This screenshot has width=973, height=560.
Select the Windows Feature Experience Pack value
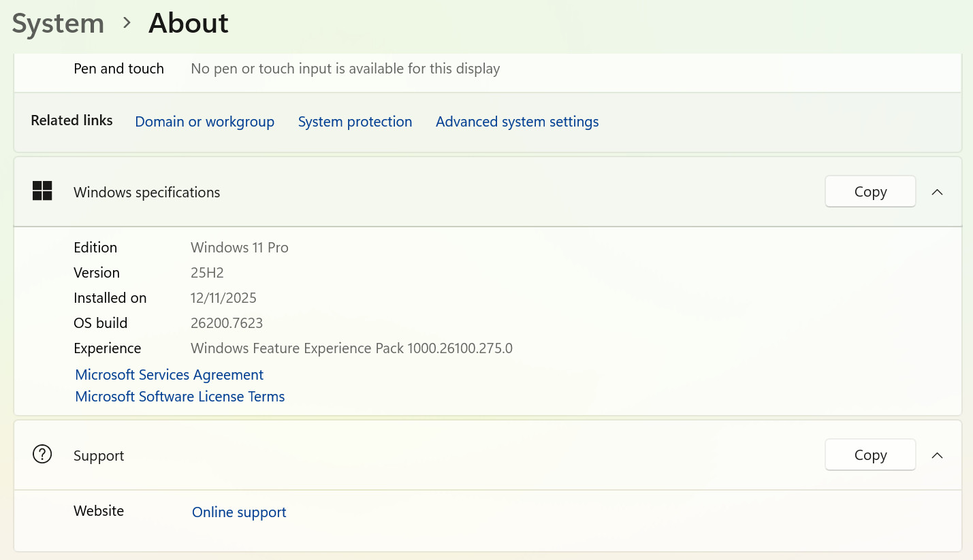click(351, 348)
